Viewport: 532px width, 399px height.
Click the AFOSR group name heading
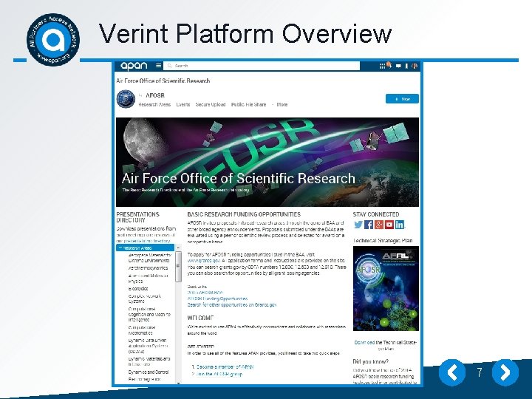155,95
